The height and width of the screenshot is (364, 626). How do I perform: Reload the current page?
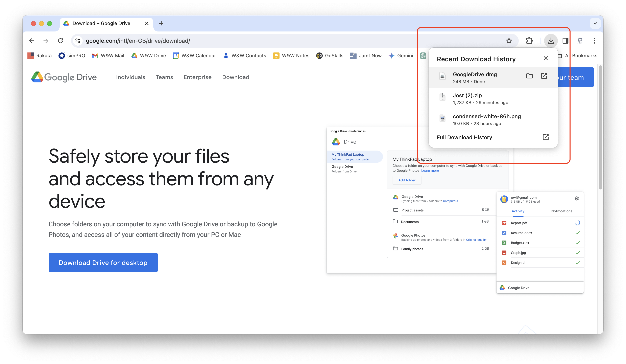click(x=60, y=41)
